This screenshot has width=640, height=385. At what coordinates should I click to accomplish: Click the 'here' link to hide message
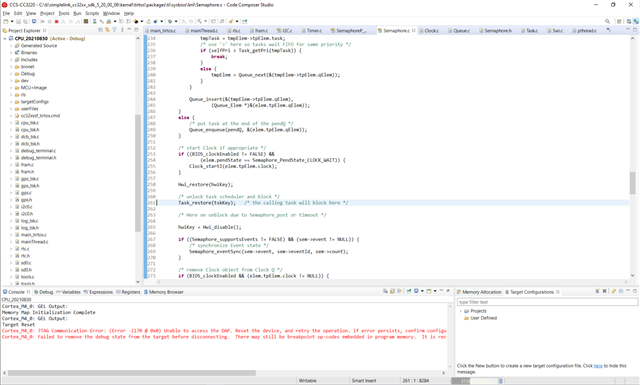(x=598, y=366)
